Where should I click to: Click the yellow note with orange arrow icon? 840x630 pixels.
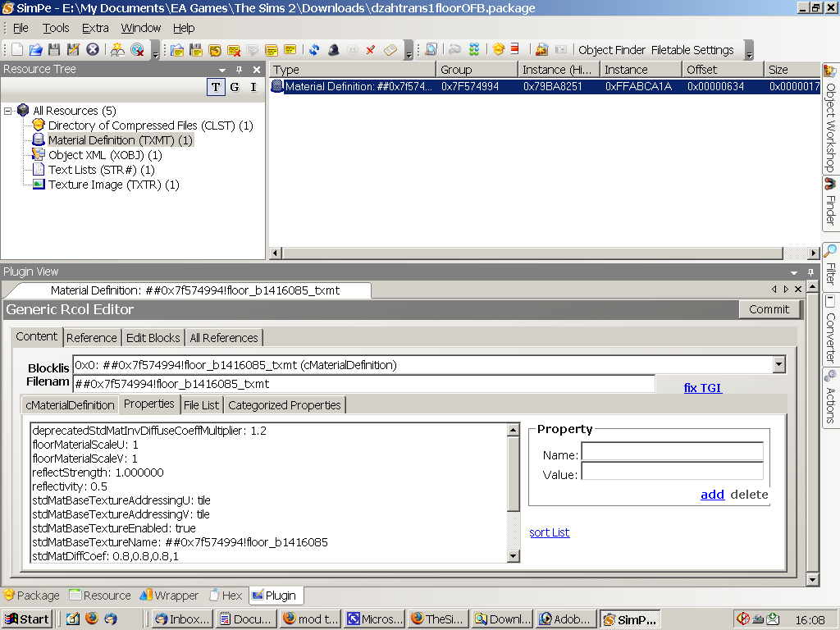coord(215,50)
